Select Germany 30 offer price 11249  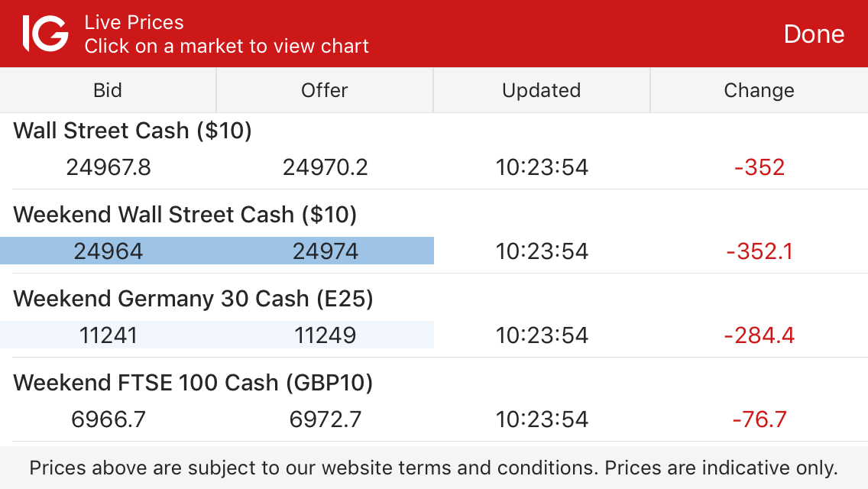click(x=325, y=335)
